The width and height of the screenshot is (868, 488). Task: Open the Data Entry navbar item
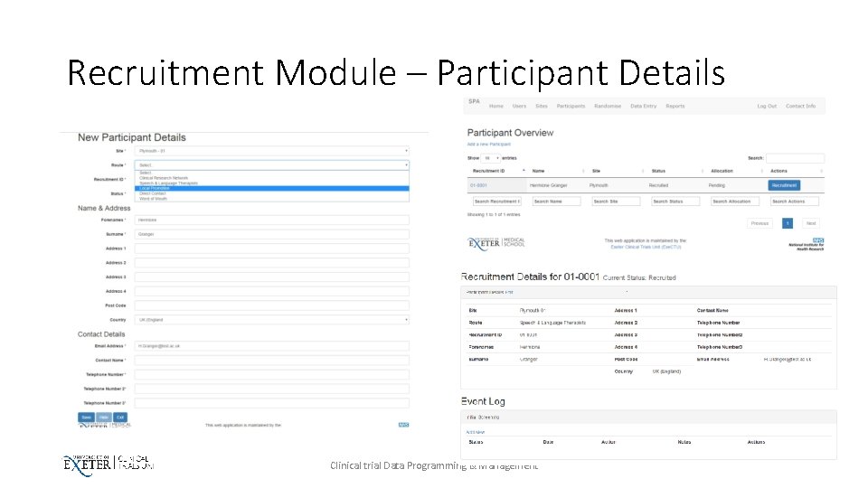point(643,107)
